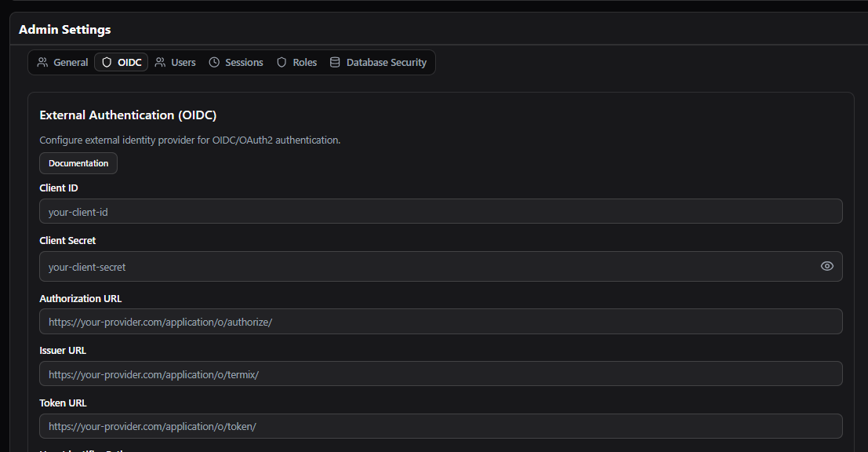The width and height of the screenshot is (868, 452).
Task: Focus the Client ID input field
Action: point(441,211)
